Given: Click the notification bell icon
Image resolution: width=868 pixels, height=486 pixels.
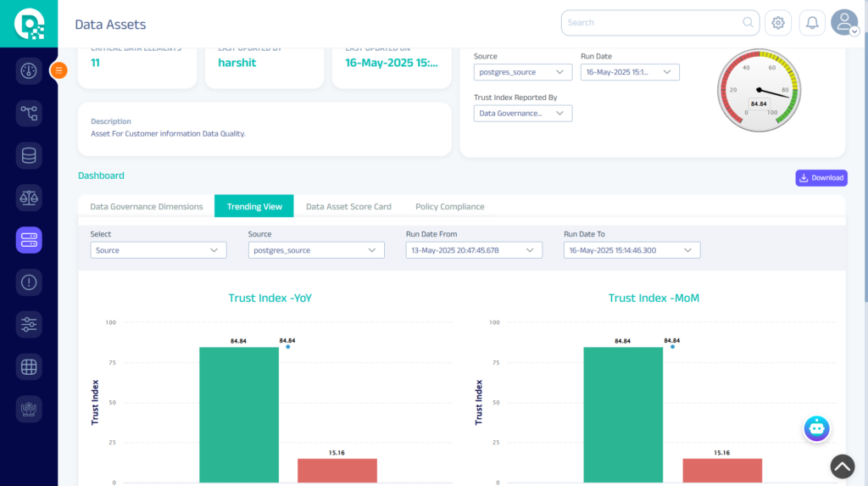Looking at the screenshot, I should [x=812, y=23].
